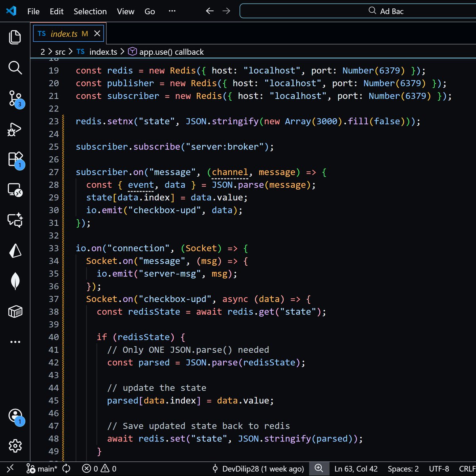Select the index.ts editor tab

click(69, 34)
